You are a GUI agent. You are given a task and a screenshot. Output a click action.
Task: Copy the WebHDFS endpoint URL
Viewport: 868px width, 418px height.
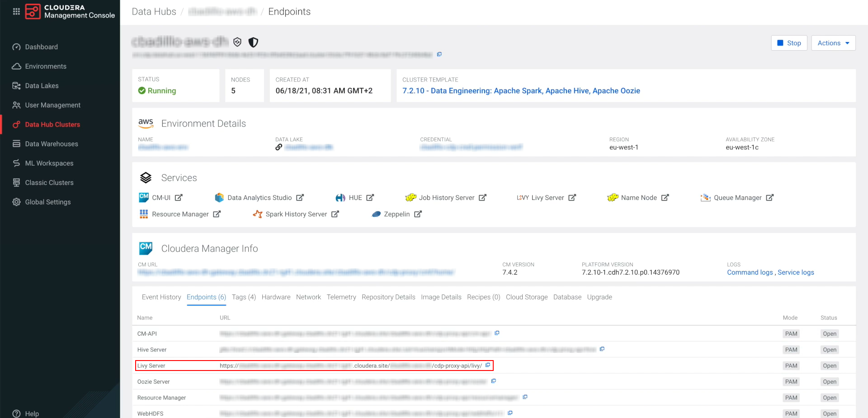tap(510, 413)
